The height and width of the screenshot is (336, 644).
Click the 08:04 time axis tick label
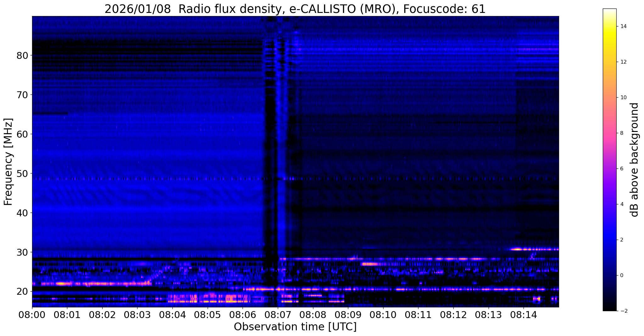click(x=172, y=315)
